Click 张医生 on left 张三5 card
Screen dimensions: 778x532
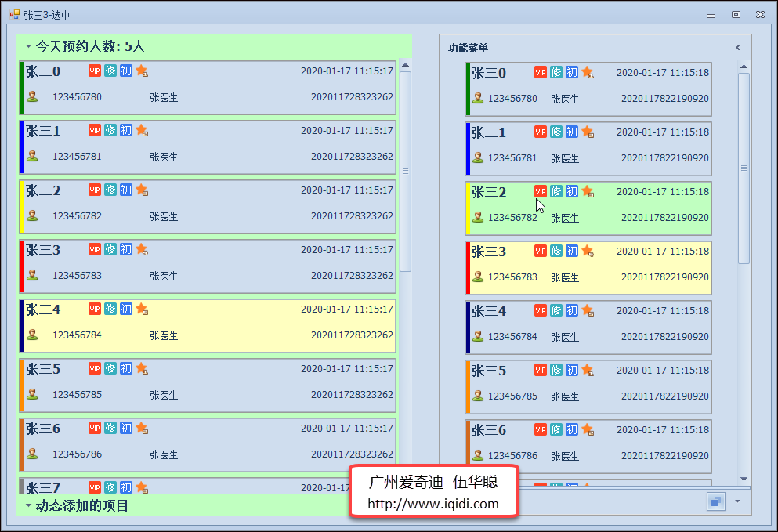pyautogui.click(x=164, y=395)
